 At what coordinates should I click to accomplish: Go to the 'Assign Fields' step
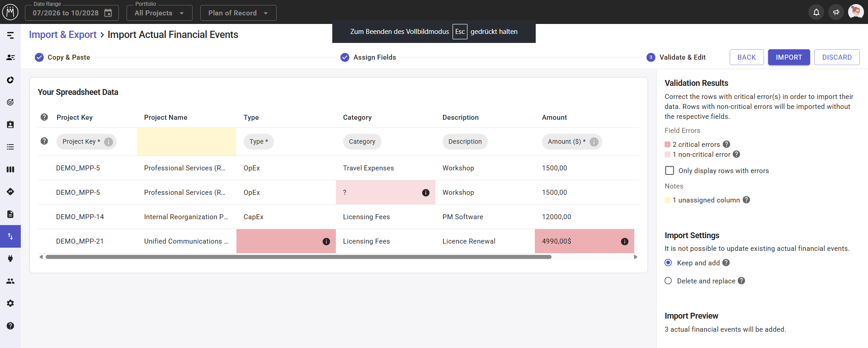(x=368, y=57)
